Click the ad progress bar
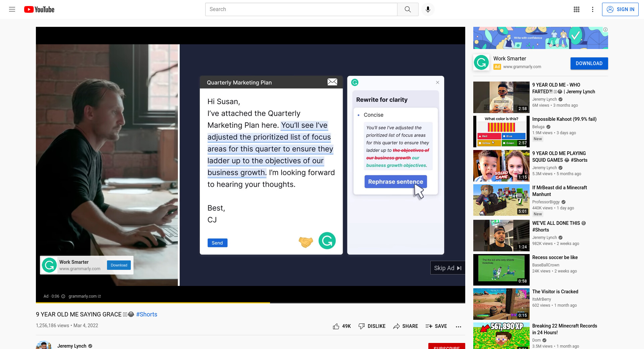 [x=251, y=303]
